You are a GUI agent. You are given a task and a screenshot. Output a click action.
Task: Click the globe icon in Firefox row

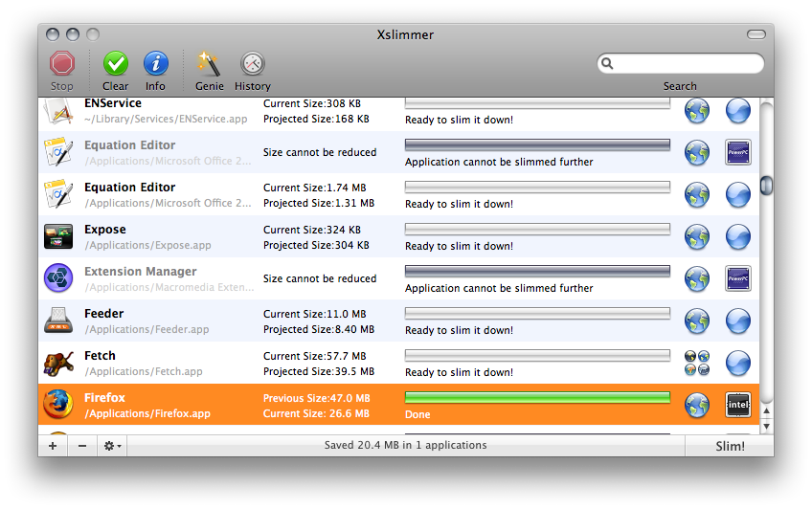pos(697,405)
